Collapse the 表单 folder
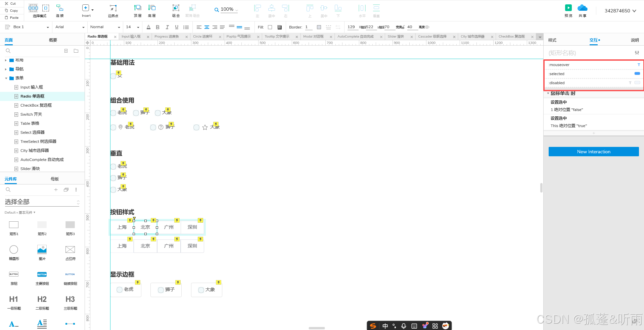 point(6,78)
